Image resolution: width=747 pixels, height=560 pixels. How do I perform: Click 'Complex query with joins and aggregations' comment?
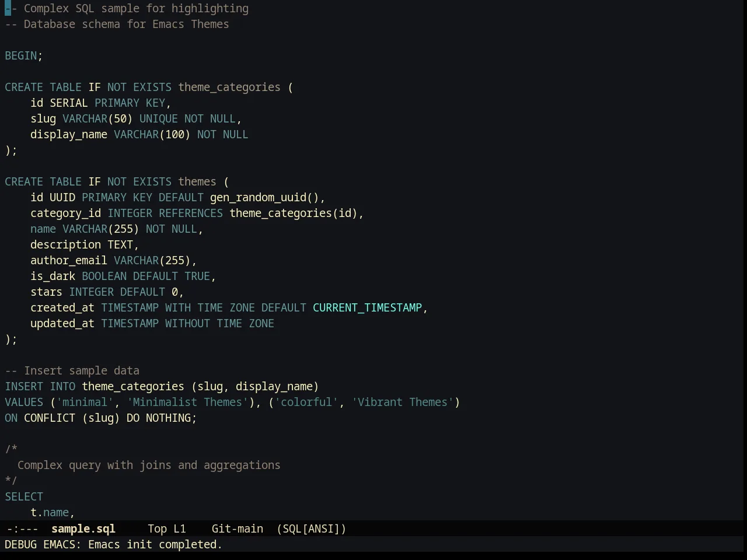pyautogui.click(x=149, y=465)
